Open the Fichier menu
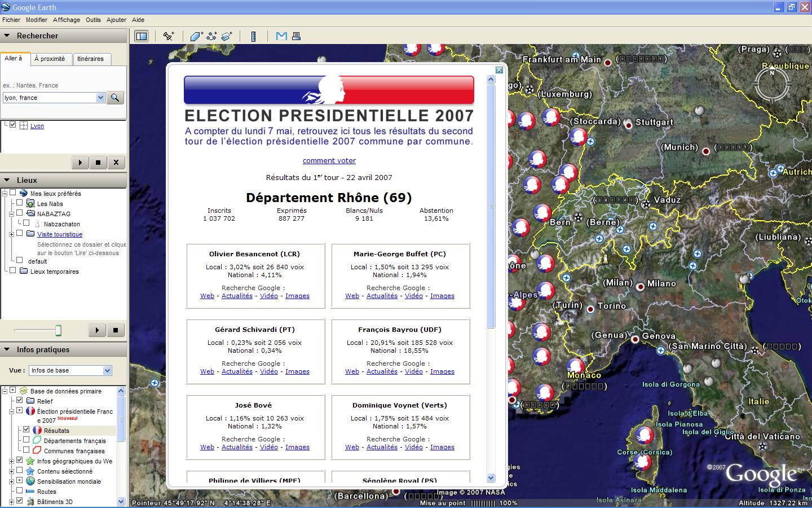Viewport: 812px width, 508px height. 11,20
